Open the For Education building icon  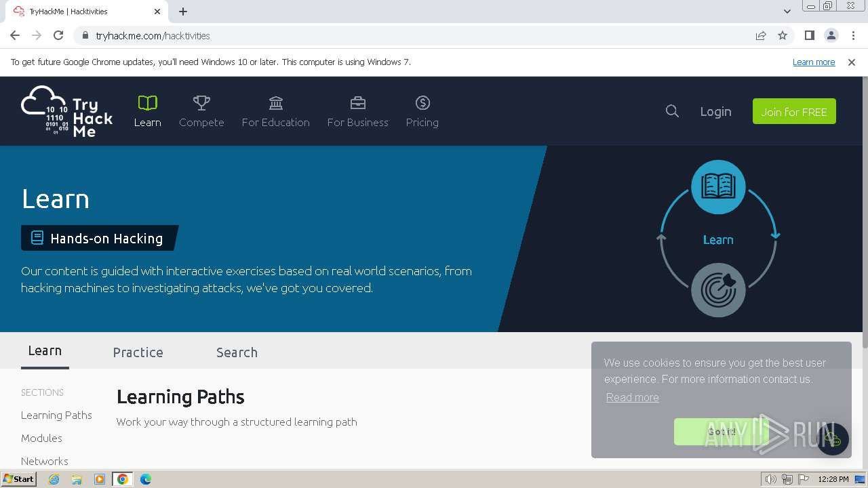(275, 103)
